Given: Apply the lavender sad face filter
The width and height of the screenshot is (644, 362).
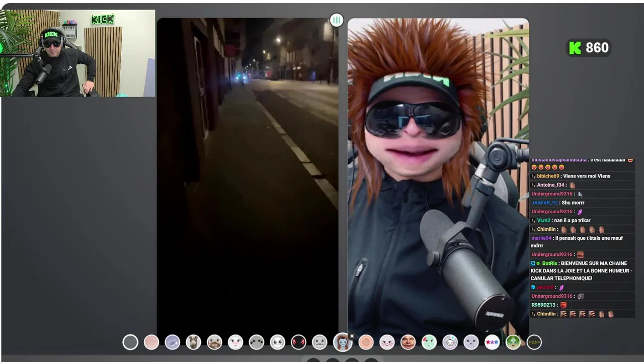Looking at the screenshot, I should (x=471, y=342).
